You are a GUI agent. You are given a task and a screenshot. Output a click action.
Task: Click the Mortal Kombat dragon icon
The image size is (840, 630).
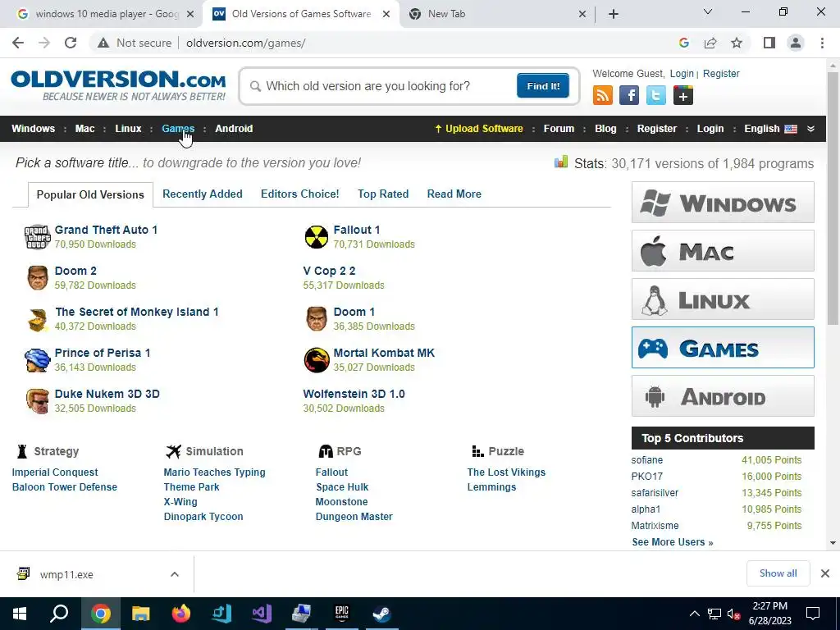317,360
